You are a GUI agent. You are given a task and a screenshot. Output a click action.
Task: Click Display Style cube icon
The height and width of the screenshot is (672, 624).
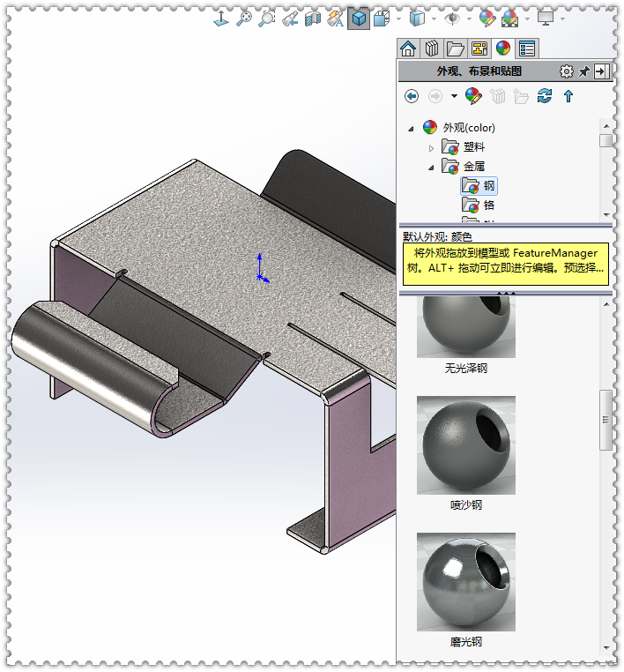click(417, 19)
